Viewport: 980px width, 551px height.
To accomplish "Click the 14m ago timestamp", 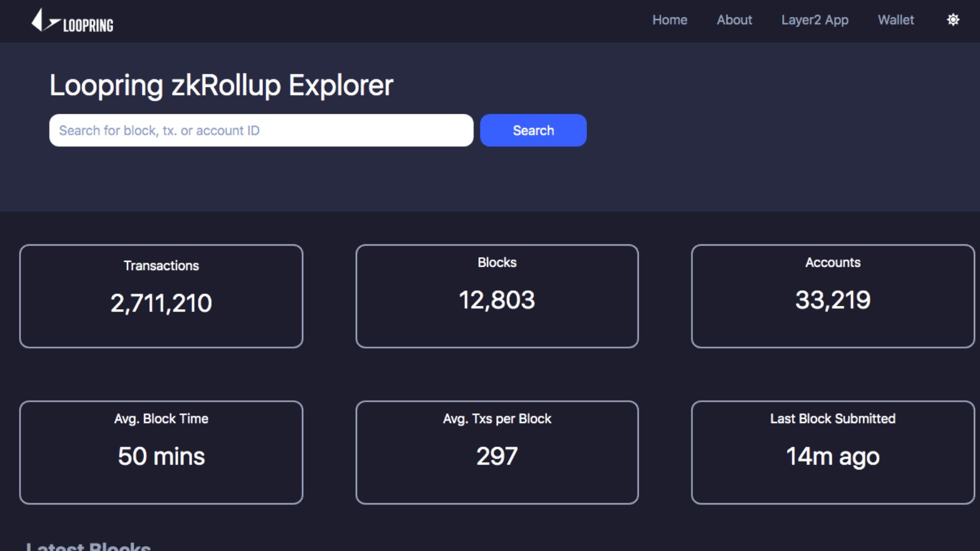I will (x=832, y=456).
